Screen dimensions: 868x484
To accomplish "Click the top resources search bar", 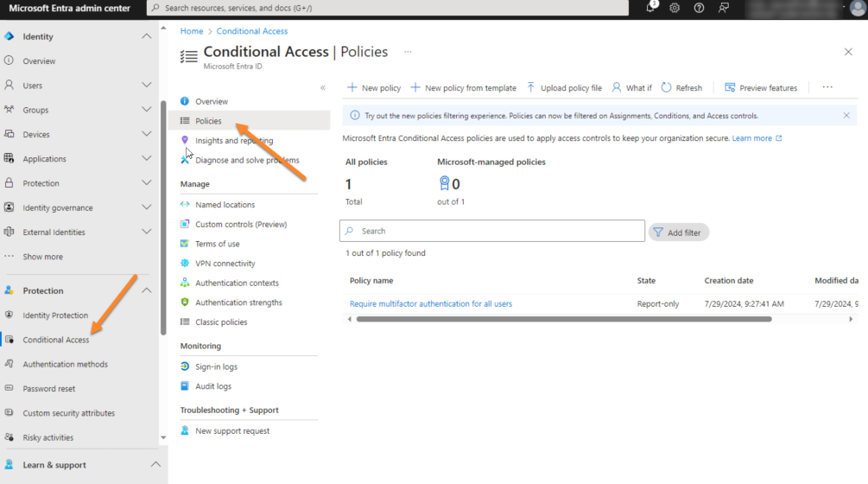I will pos(388,8).
